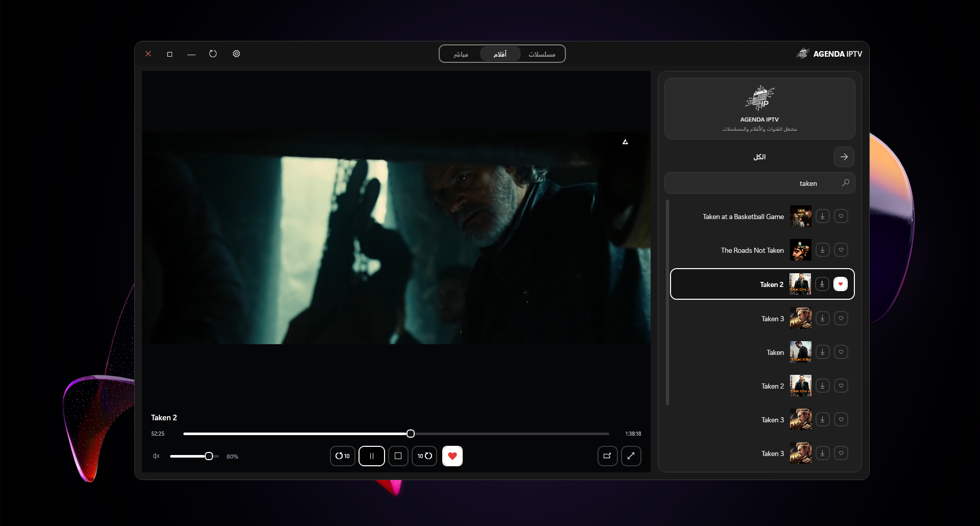Image resolution: width=980 pixels, height=526 pixels.
Task: Reload the app with the refresh icon
Action: click(213, 54)
